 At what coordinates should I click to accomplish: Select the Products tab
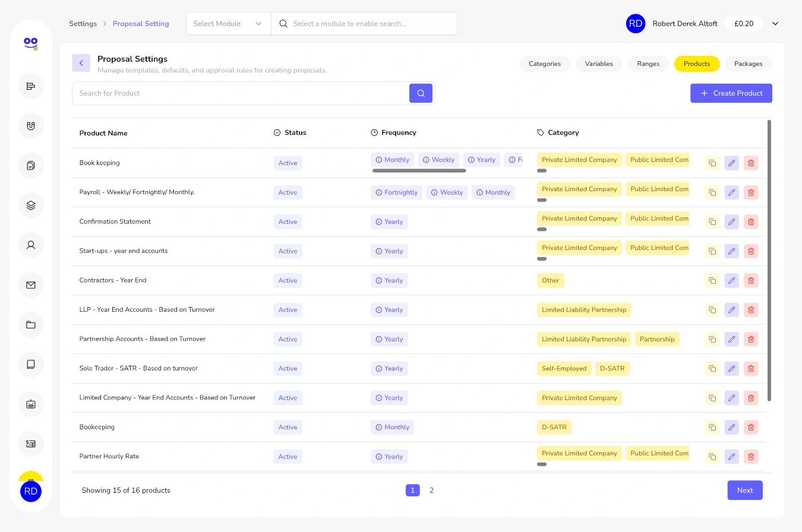[697, 64]
